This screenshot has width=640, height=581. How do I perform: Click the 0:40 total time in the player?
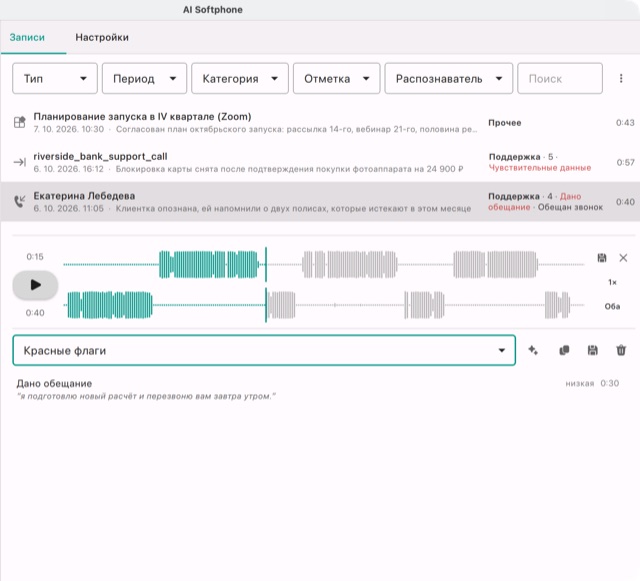(35, 313)
